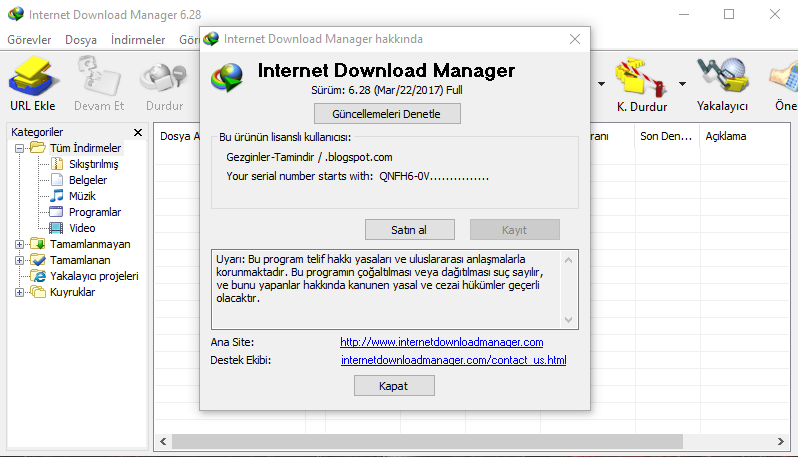Click the Tamamlanmayan folder icon
The height and width of the screenshot is (457, 798).
click(38, 244)
